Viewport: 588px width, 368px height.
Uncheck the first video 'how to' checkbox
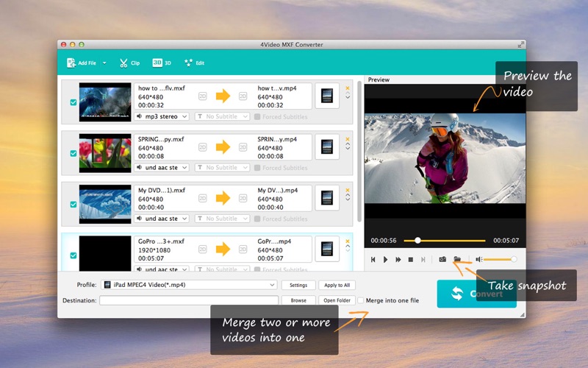73,102
